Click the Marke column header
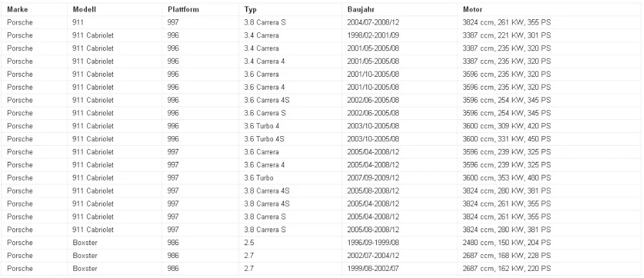Screen dimensions: 644x278 click(17, 10)
